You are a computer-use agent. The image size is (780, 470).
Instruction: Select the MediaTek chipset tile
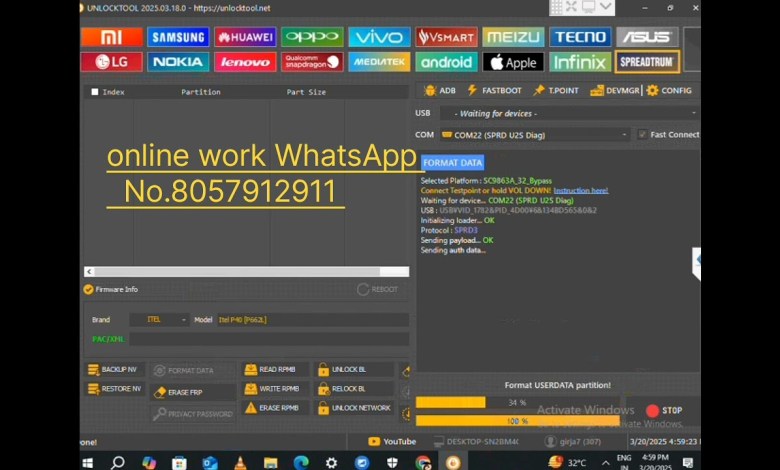379,62
